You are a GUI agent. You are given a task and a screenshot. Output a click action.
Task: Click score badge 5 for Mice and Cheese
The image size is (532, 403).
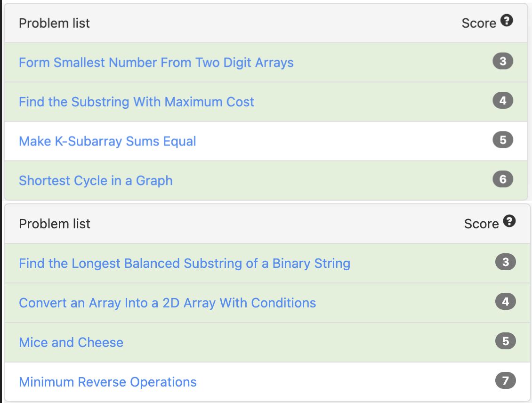[506, 341]
